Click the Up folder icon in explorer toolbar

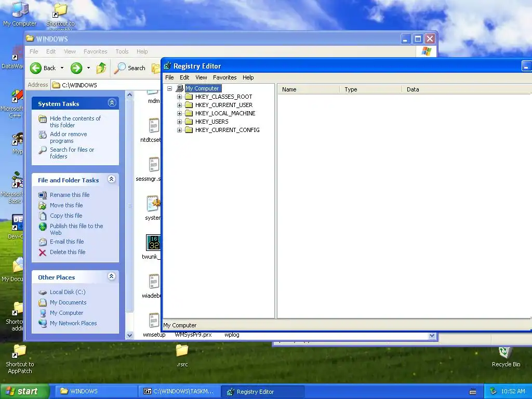click(x=101, y=68)
